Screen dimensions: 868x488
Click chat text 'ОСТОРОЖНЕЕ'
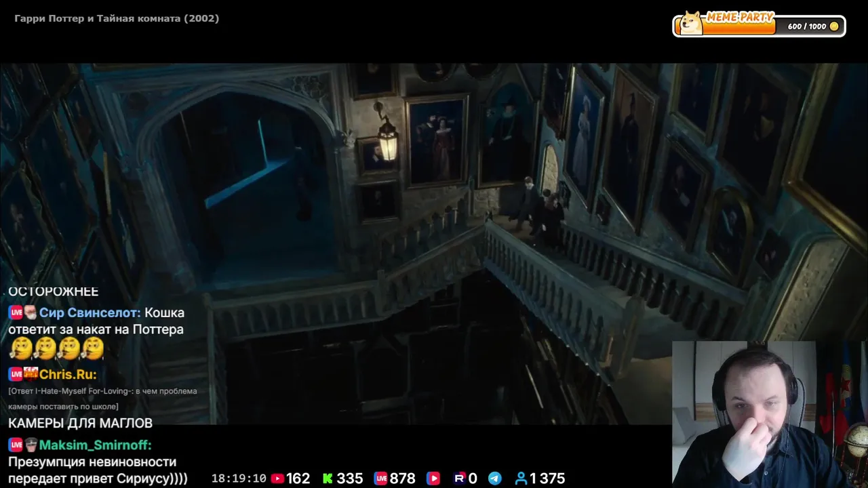coord(54,291)
